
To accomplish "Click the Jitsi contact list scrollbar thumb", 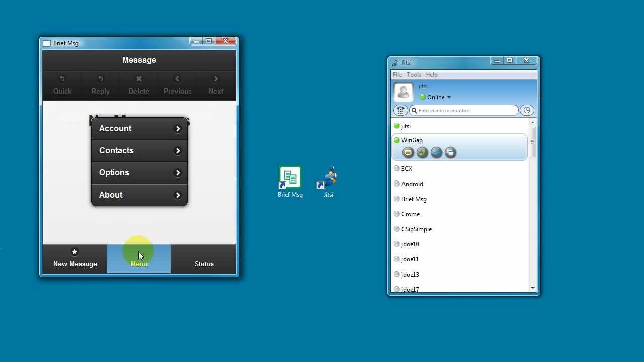I will tap(533, 142).
